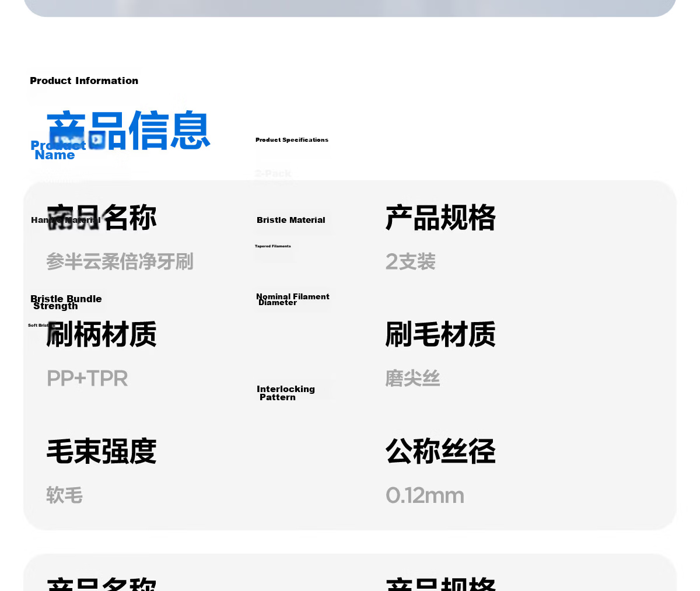Click the 'Bristle Material' label

pos(291,220)
